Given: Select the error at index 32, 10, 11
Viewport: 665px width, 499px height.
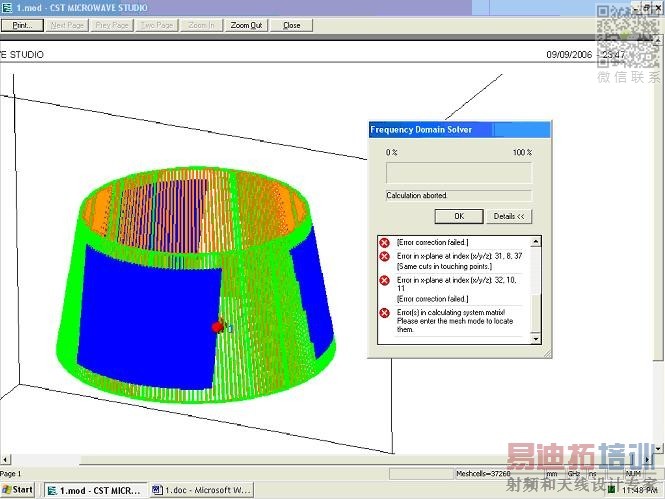Looking at the screenshot, I should 457,289.
